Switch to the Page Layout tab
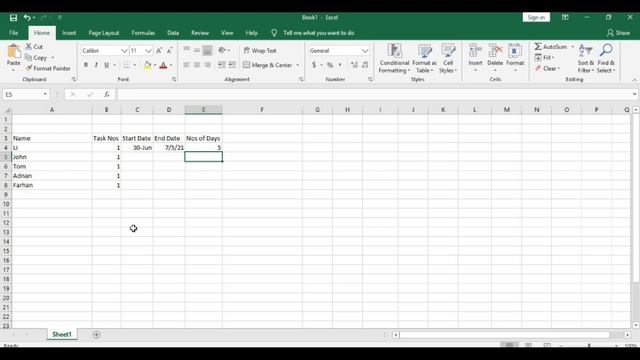The image size is (640, 360). coord(104,33)
